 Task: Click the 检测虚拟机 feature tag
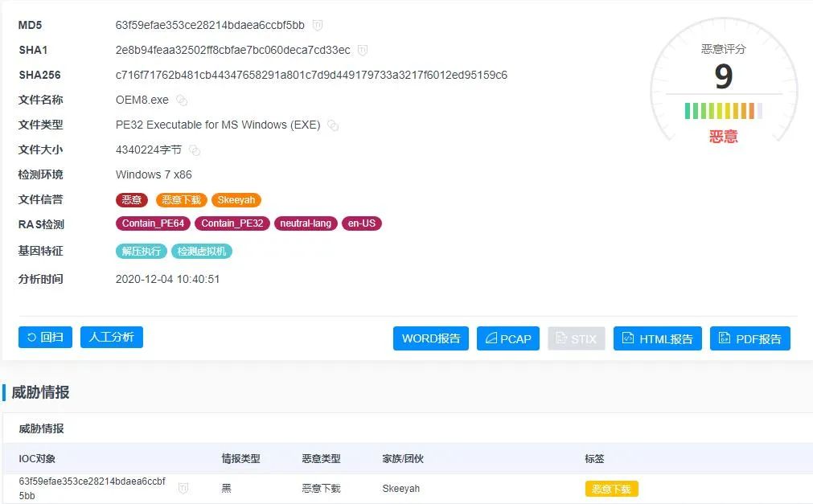pyautogui.click(x=202, y=252)
